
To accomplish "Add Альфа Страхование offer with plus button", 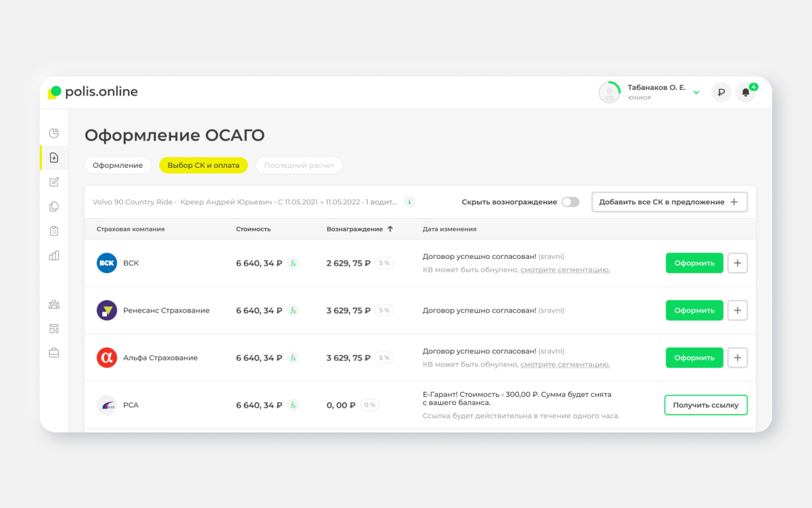I will point(737,358).
